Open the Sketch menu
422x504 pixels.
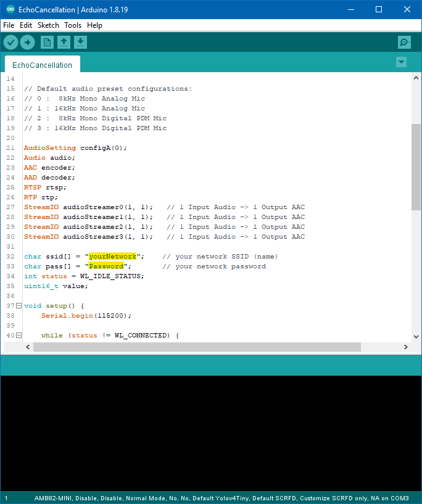48,25
